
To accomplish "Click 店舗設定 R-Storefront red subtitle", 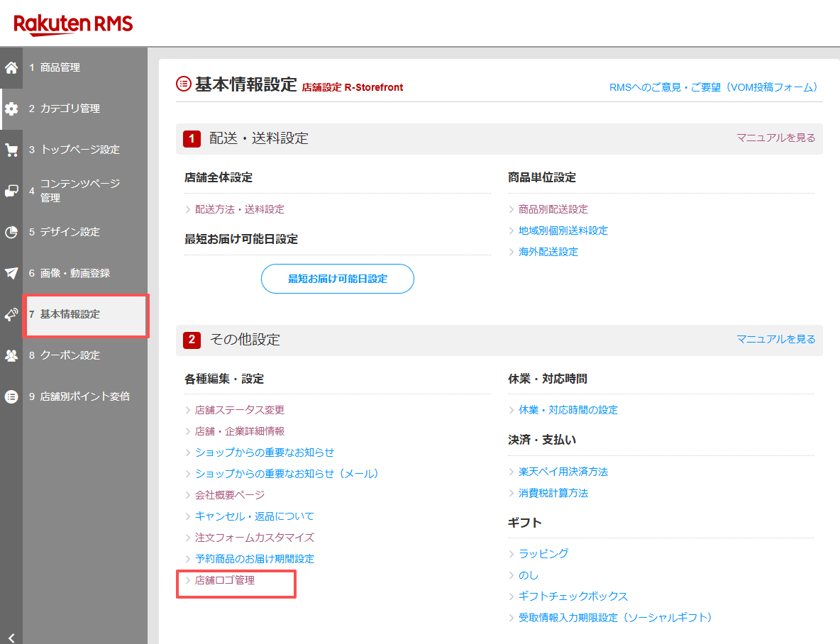I will (x=352, y=87).
